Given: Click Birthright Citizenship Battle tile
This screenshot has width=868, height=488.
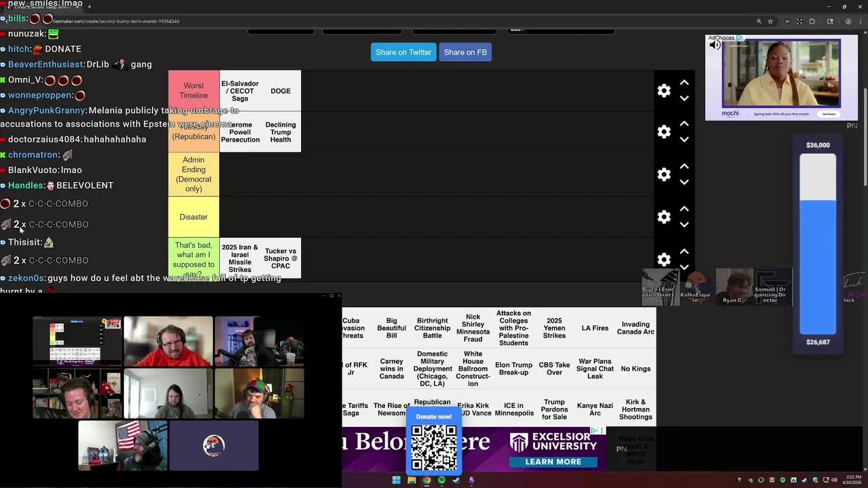Looking at the screenshot, I should click(432, 328).
